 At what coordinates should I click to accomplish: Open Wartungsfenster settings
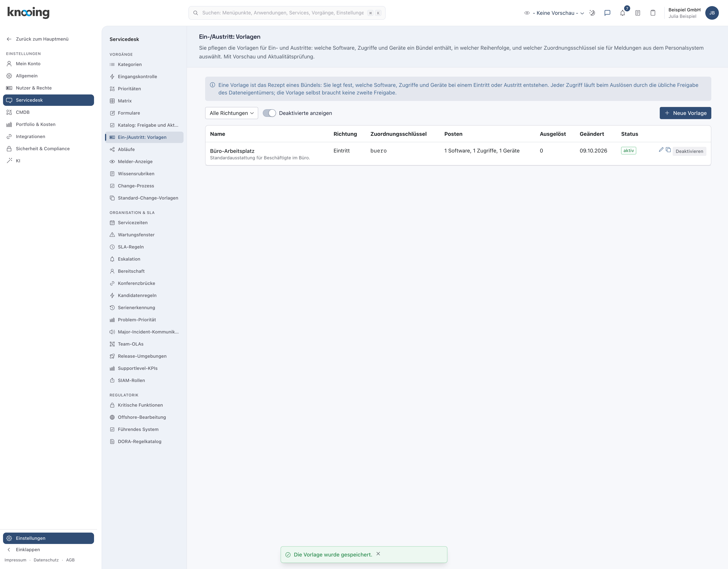(144, 235)
